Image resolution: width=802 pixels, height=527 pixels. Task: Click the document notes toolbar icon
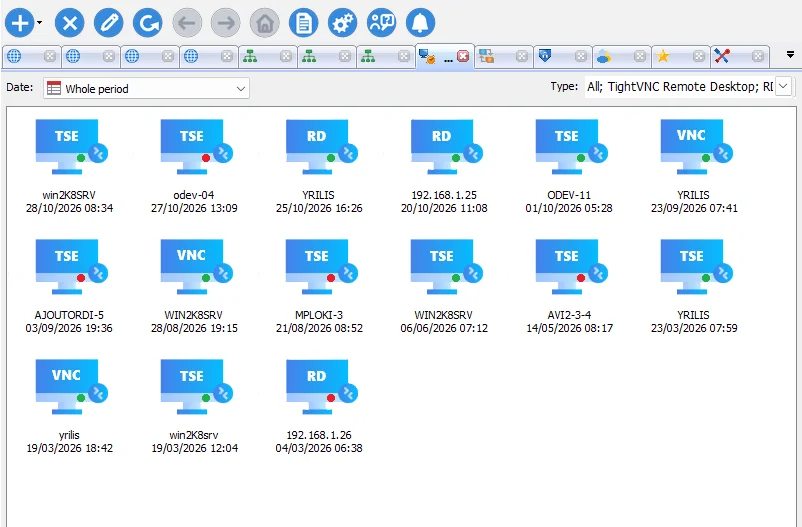pyautogui.click(x=303, y=23)
